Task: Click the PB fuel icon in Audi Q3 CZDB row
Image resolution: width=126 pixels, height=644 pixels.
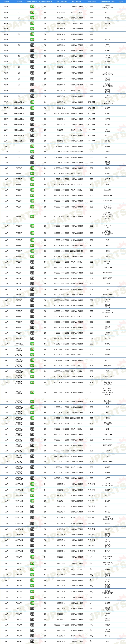Action: coord(32,12)
